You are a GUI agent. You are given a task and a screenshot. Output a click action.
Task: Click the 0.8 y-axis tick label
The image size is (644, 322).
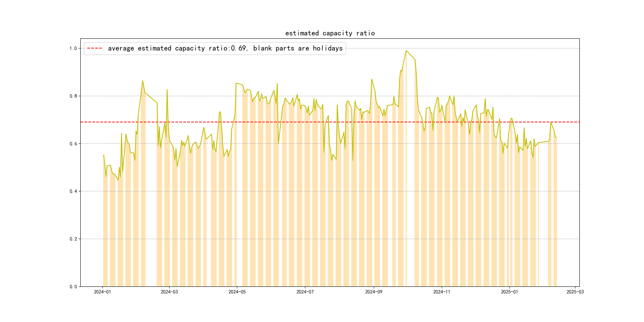tap(73, 96)
